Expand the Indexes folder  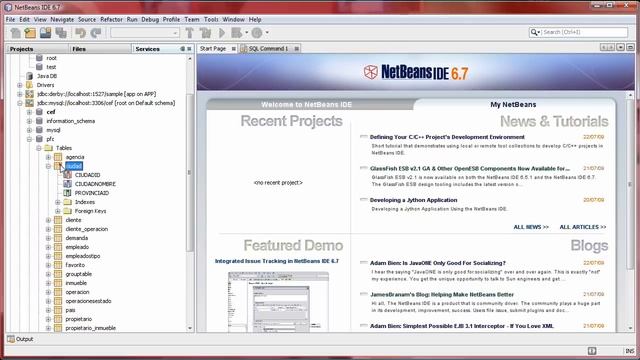(58, 202)
